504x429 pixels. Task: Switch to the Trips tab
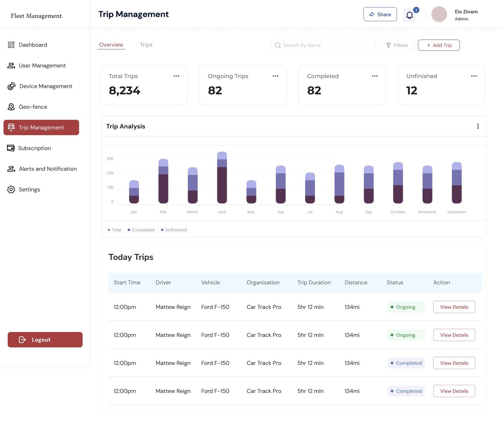(146, 45)
